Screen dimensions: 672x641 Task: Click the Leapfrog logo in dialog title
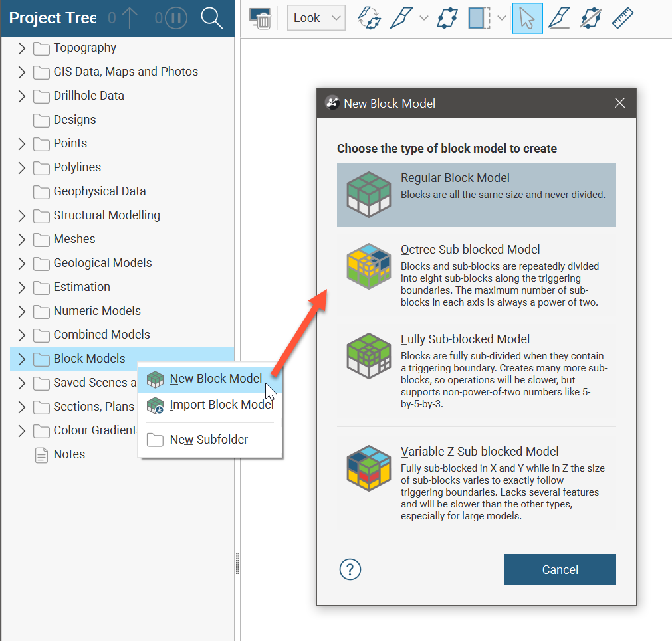[x=332, y=103]
